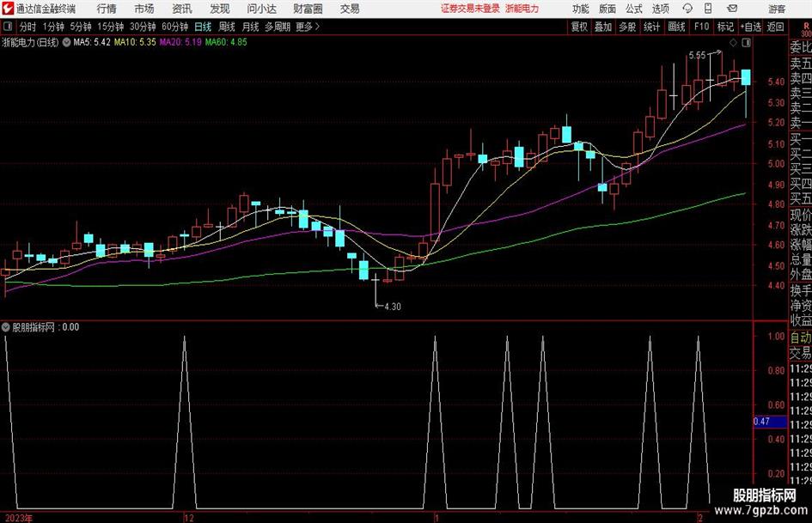Open the 选项 menu
The image size is (812, 523).
[661, 9]
